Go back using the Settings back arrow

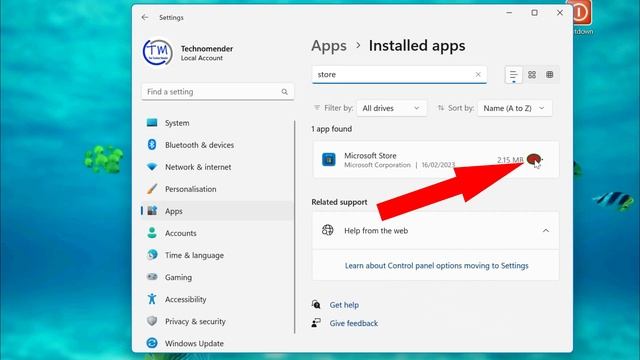[145, 17]
